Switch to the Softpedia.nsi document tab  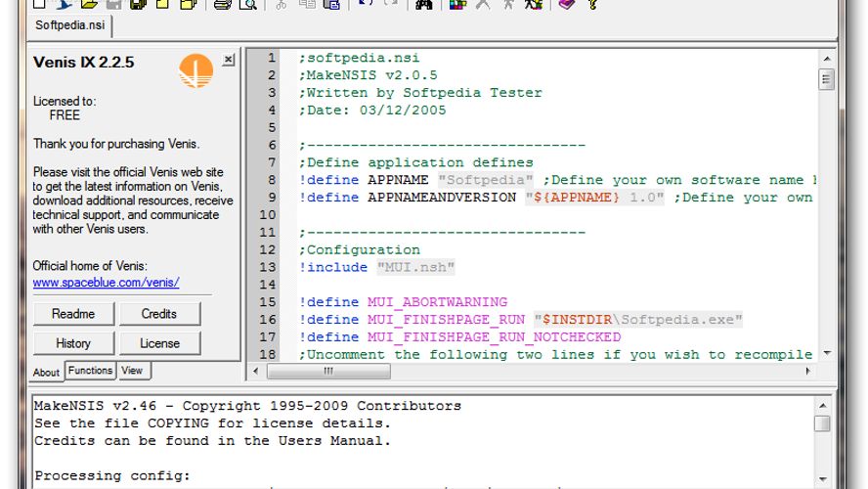pos(69,24)
